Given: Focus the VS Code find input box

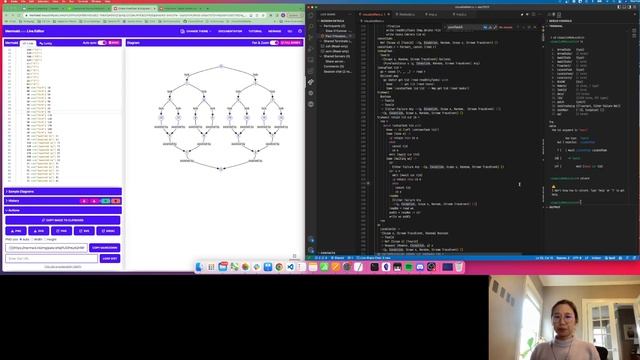Looking at the screenshot, I should (464, 27).
